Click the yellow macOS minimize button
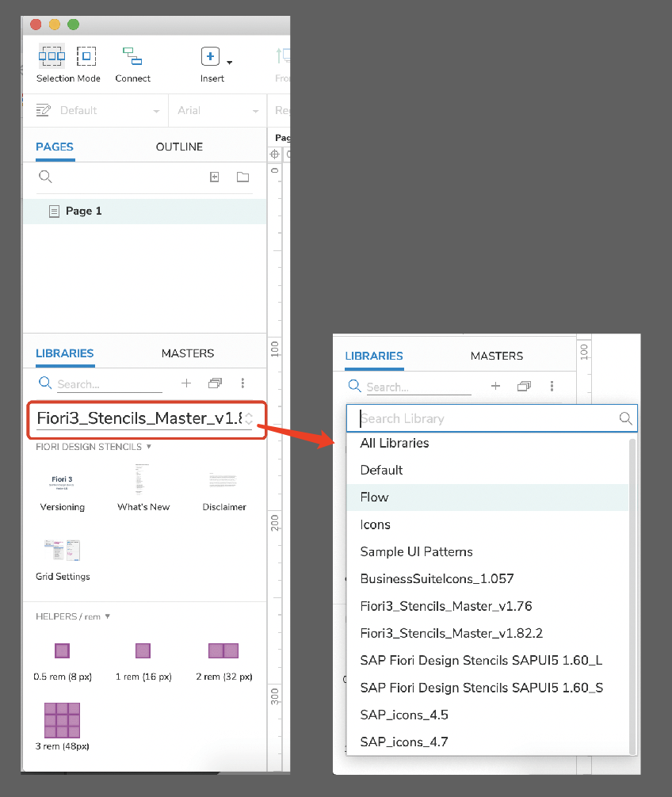This screenshot has width=672, height=797. (x=55, y=25)
